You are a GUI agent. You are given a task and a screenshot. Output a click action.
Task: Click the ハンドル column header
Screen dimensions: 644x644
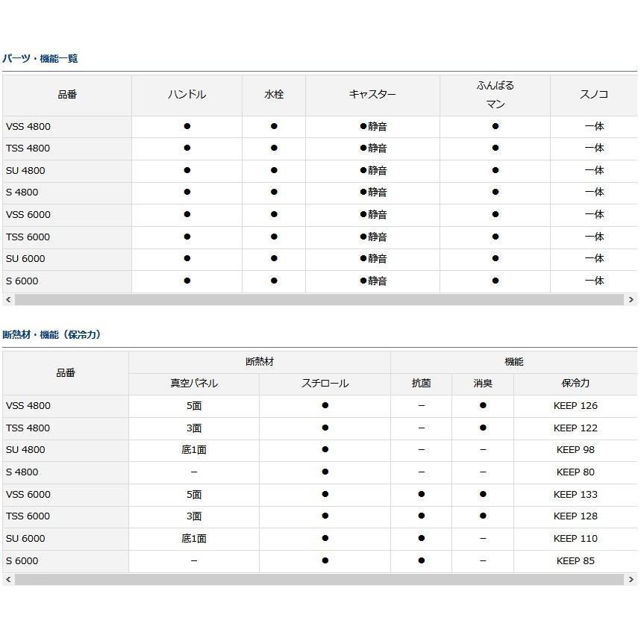pos(187,95)
